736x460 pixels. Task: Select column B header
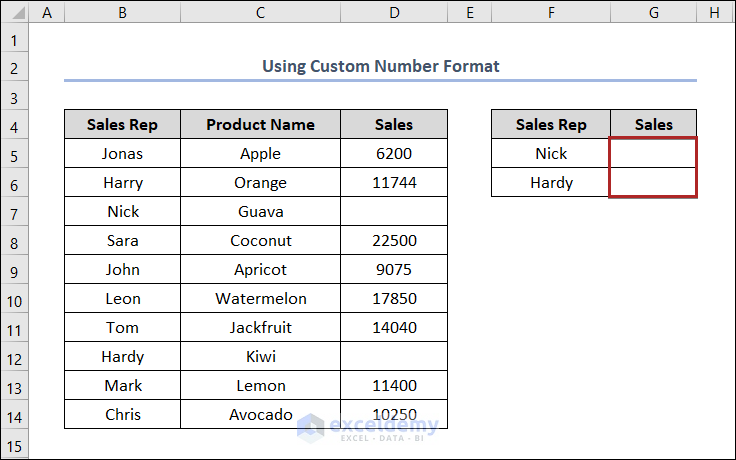point(122,13)
